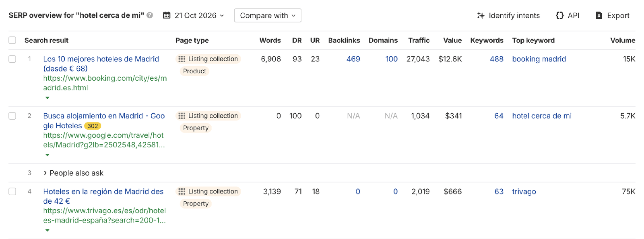Click the Export button
Screen dimensions: 644x239
click(x=612, y=15)
